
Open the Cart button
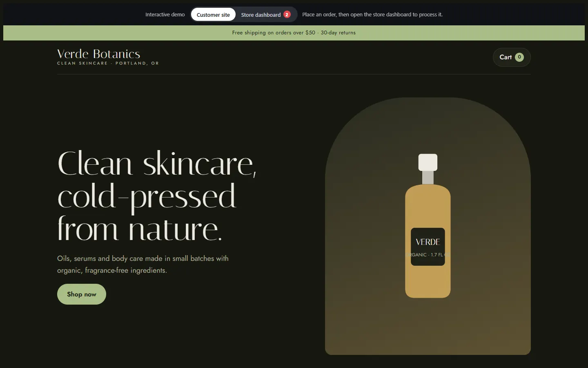point(512,57)
